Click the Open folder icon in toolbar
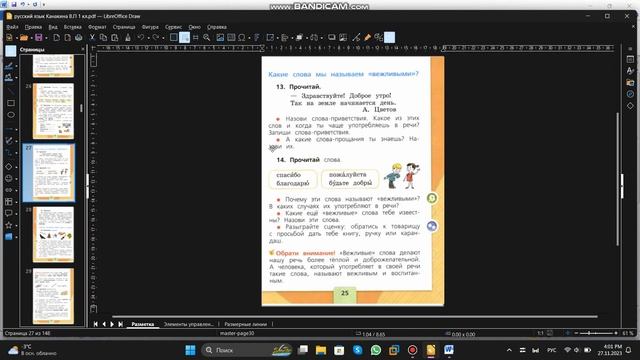640x360 pixels. 24,38
